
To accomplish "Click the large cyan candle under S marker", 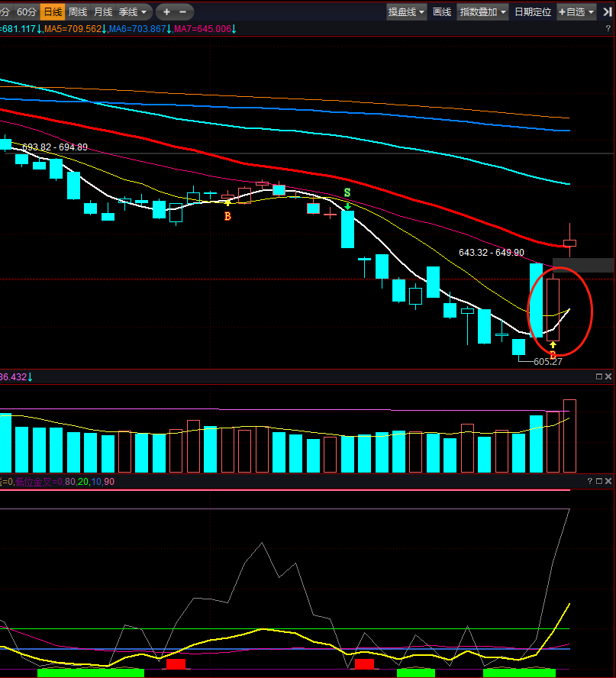I will [347, 229].
